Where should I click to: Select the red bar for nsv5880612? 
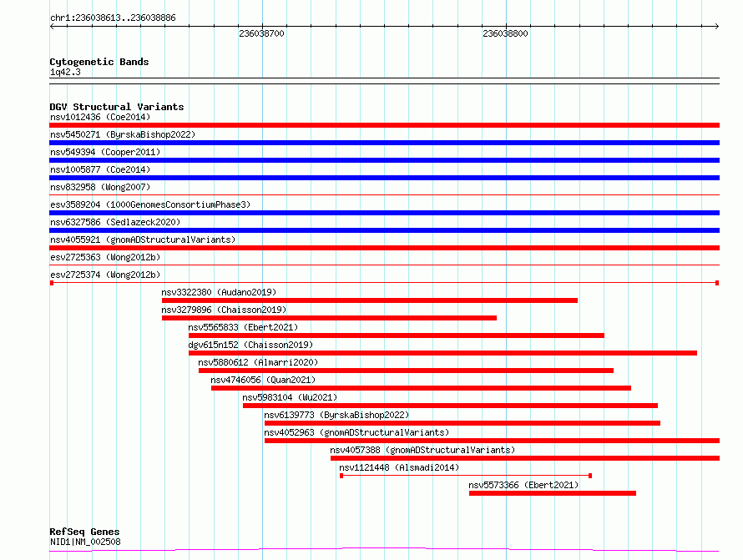[406, 371]
